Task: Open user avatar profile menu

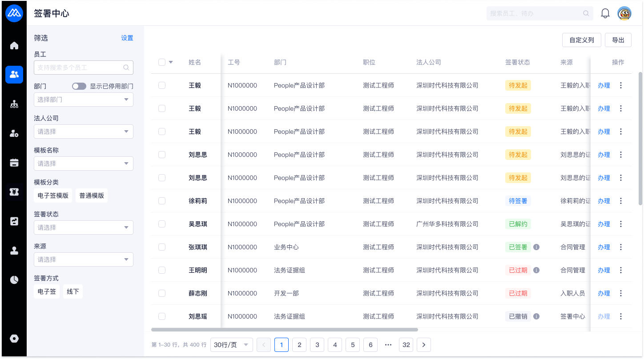Action: pos(624,13)
